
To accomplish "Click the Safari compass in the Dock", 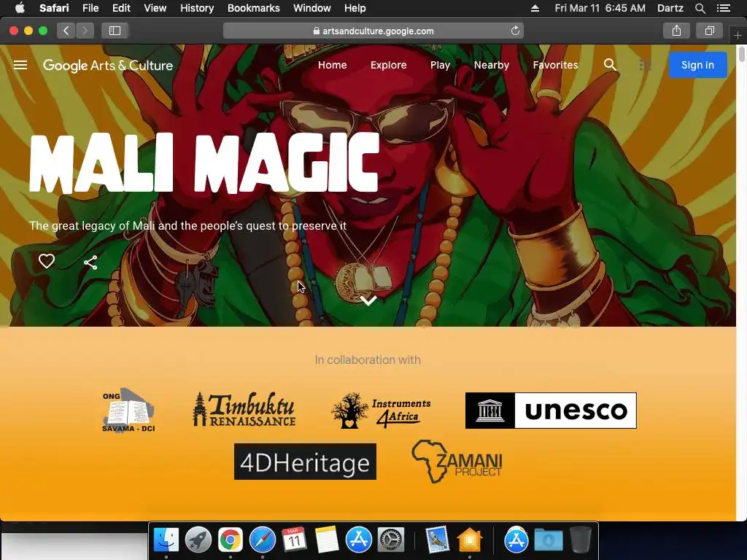I will tap(263, 540).
